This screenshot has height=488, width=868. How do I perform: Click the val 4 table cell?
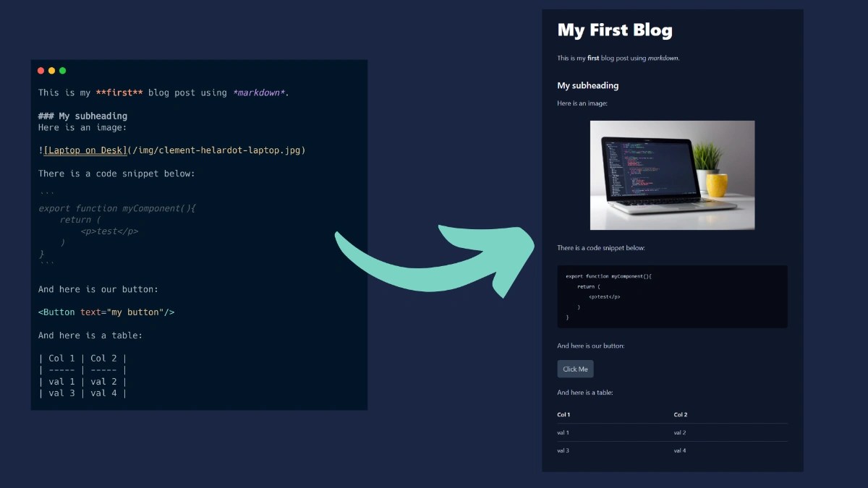(680, 450)
